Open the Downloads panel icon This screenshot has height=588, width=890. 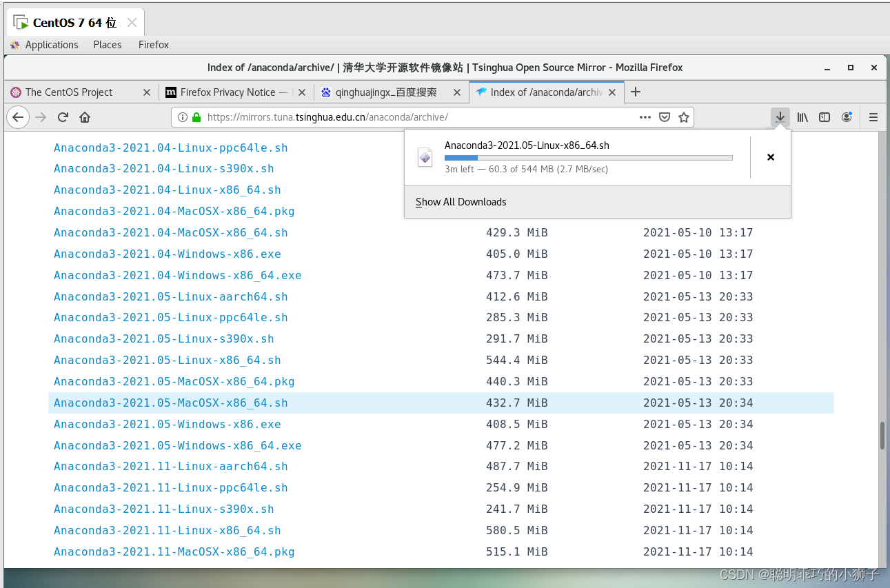pyautogui.click(x=780, y=116)
